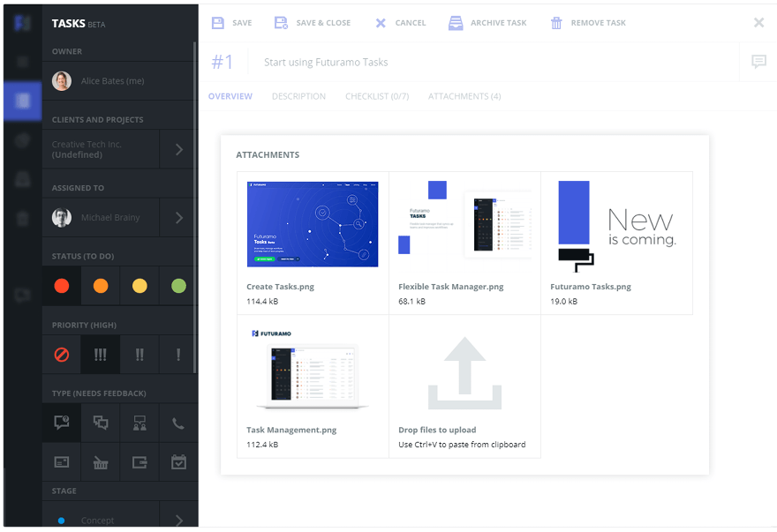Click Alice Bates owner avatar

click(62, 81)
